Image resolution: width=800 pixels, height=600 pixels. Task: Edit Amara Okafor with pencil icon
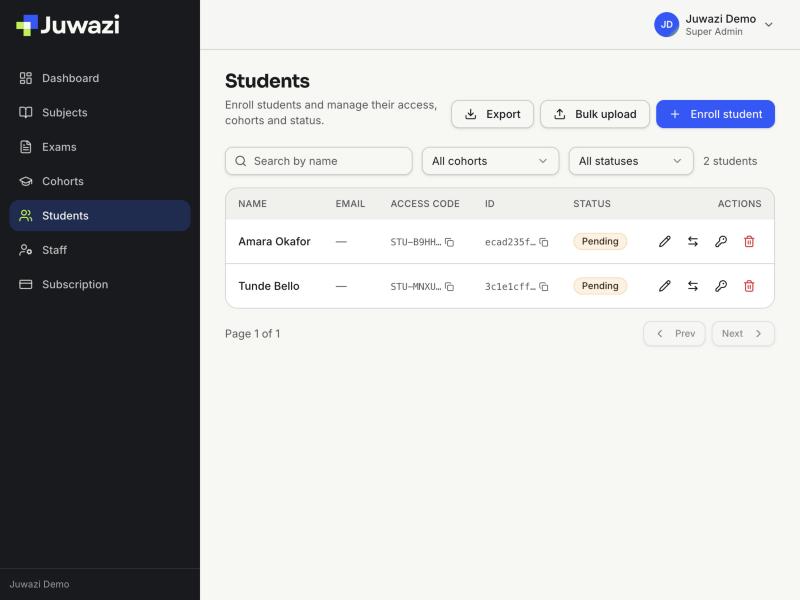coord(664,241)
